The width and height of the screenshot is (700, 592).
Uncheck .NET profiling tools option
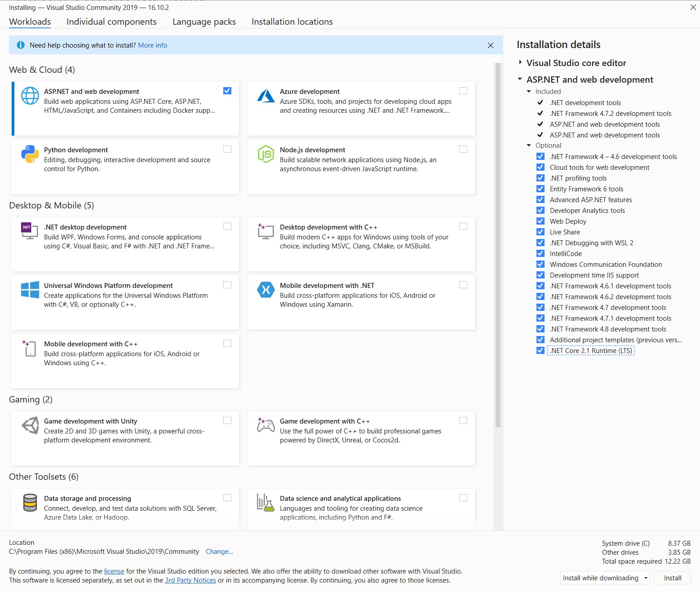(541, 178)
